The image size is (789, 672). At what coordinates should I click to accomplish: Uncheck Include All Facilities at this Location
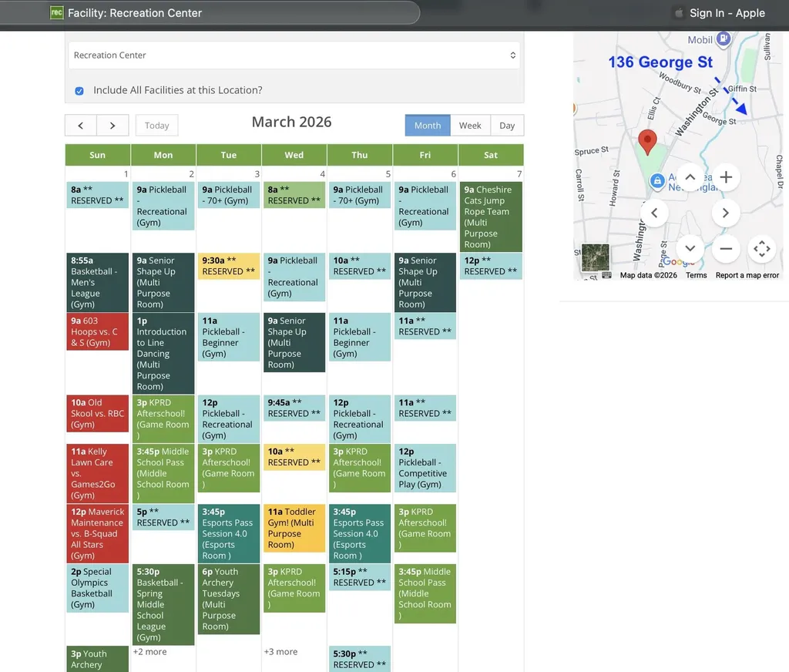(x=79, y=91)
